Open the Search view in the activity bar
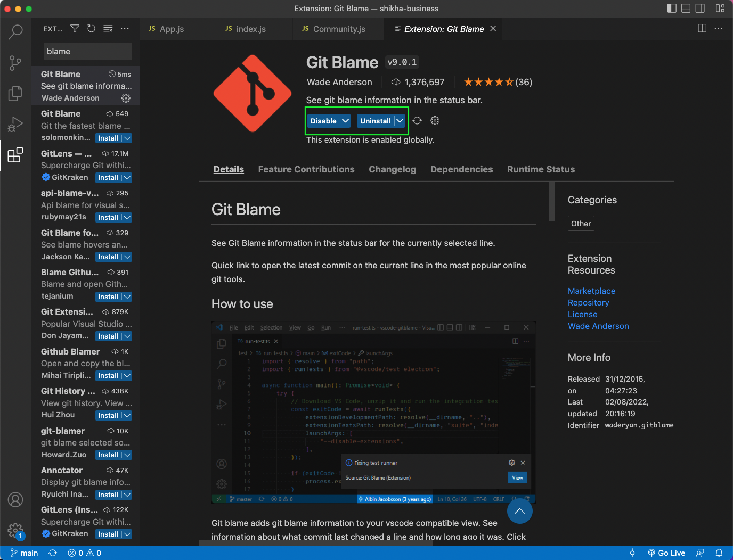 click(x=15, y=32)
